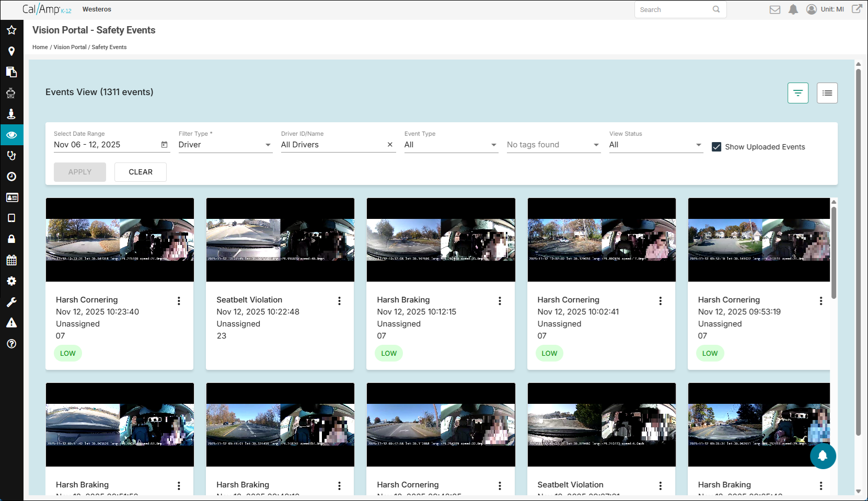Click Unit: MI label in header
Screen dimensions: 868x501
(x=832, y=9)
